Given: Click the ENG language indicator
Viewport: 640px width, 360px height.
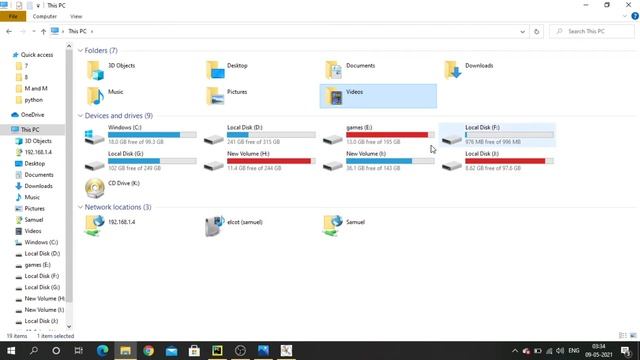Looking at the screenshot, I should pos(574,351).
